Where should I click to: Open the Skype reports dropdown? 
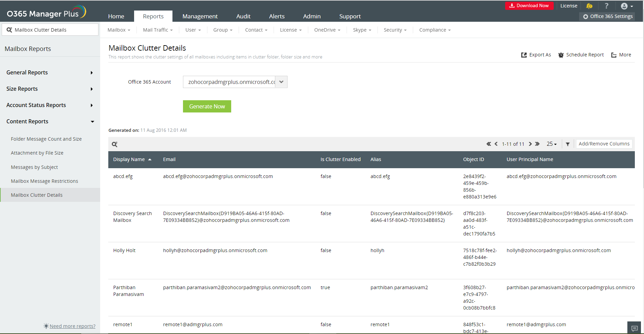click(362, 30)
